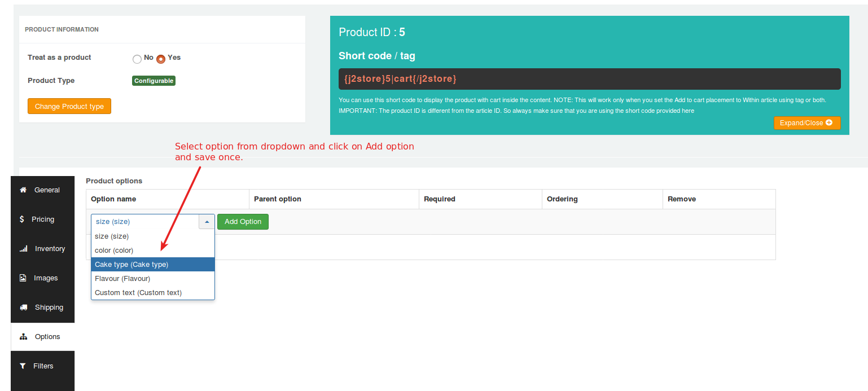Image resolution: width=868 pixels, height=391 pixels.
Task: Click the bar chart icon beside Inventory
Action: [x=23, y=249]
